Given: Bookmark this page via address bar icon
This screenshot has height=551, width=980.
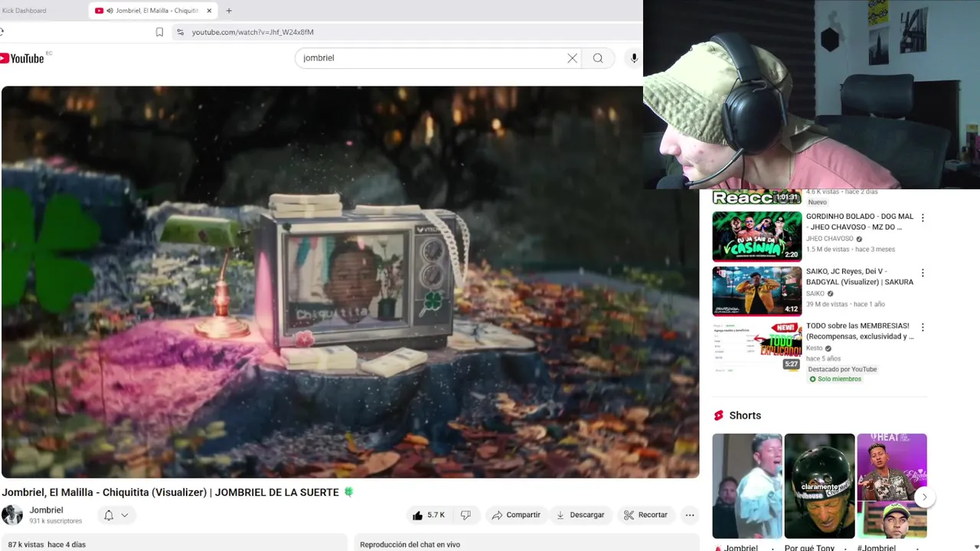Looking at the screenshot, I should pos(159,32).
